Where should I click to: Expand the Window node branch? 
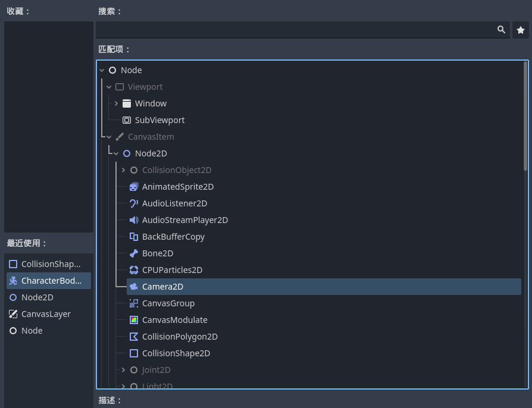pos(116,103)
